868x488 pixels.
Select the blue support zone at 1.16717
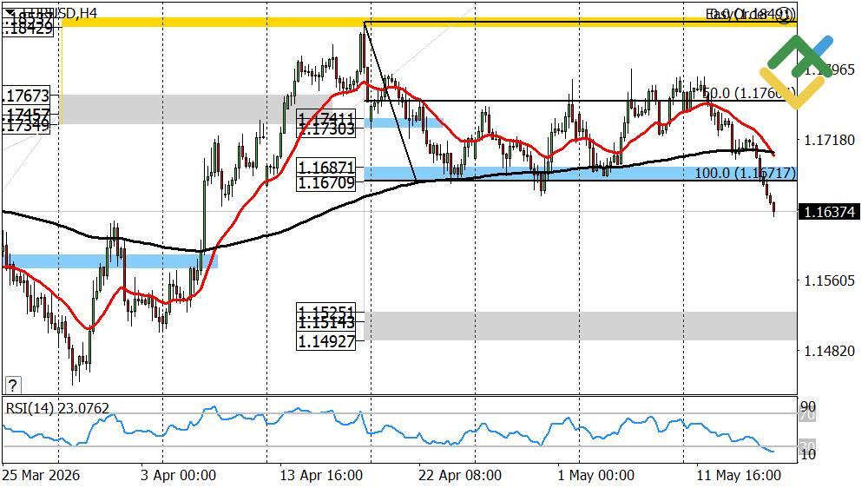click(580, 174)
